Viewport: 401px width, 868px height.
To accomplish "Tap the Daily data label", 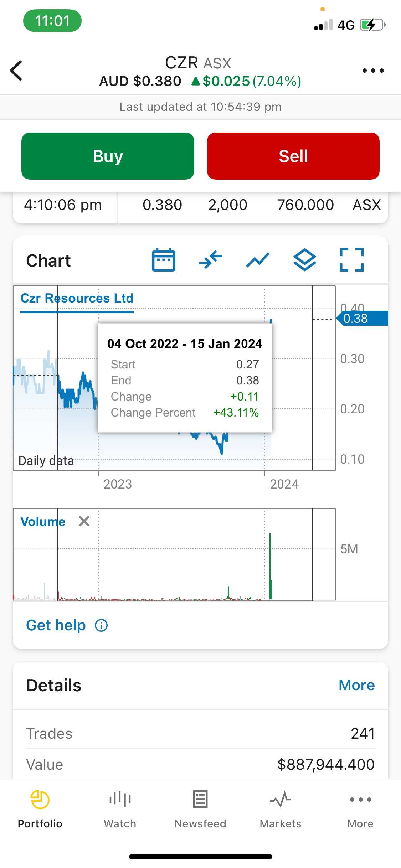I will 46,461.
